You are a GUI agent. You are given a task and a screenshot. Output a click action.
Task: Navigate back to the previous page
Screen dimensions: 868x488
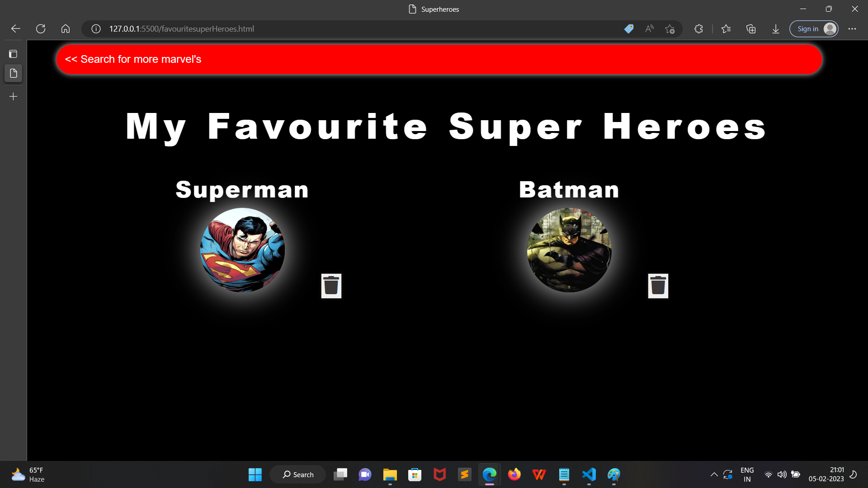(x=15, y=28)
